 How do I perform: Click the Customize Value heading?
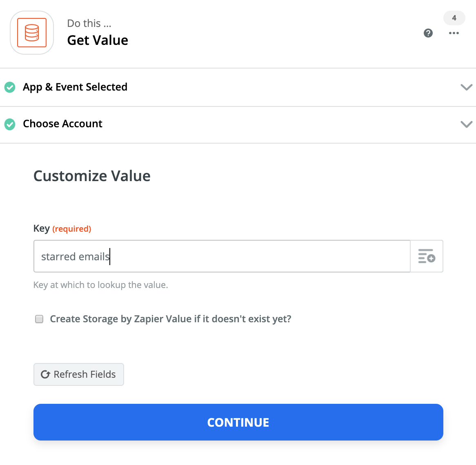tap(92, 176)
